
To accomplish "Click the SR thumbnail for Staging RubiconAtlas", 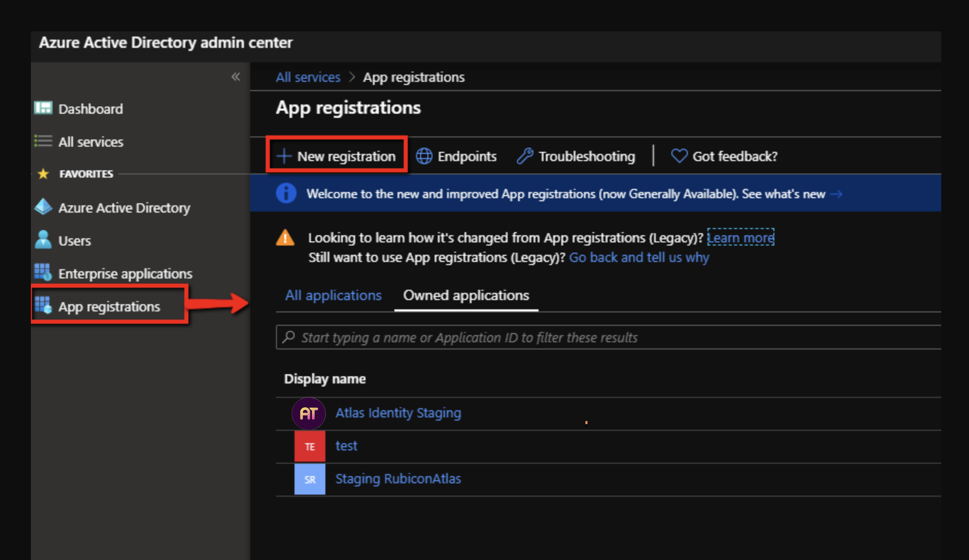I will [310, 479].
